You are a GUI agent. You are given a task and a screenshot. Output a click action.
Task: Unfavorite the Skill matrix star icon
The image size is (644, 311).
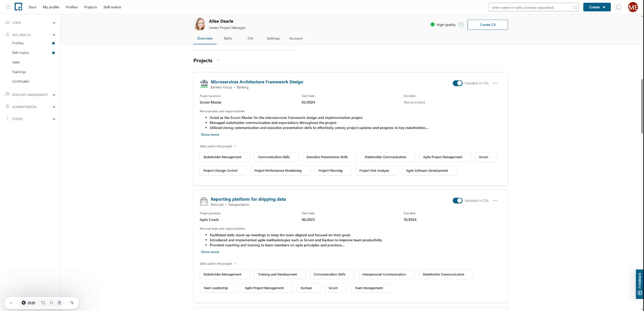click(x=53, y=53)
